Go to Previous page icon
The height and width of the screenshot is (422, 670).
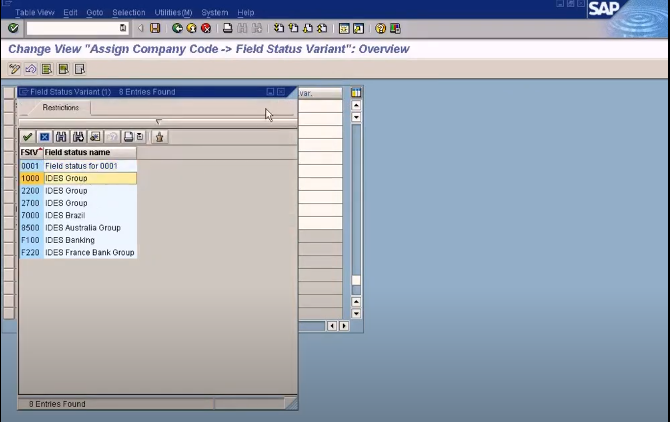pos(293,29)
